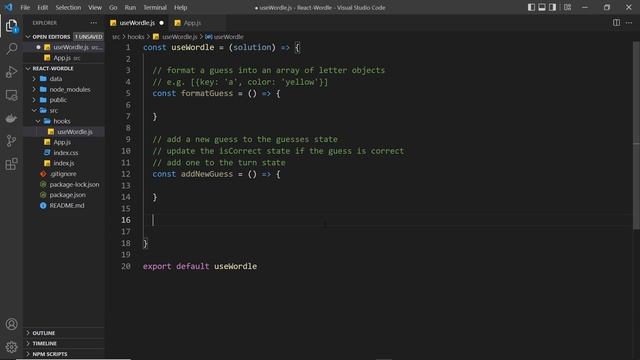
Task: Open Run and Debug view
Action: (x=11, y=71)
